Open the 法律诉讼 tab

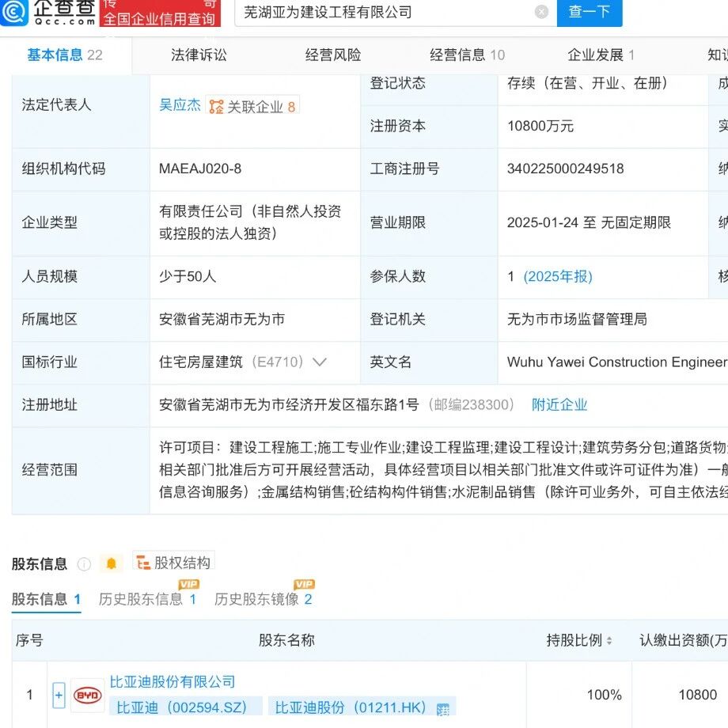coord(199,55)
